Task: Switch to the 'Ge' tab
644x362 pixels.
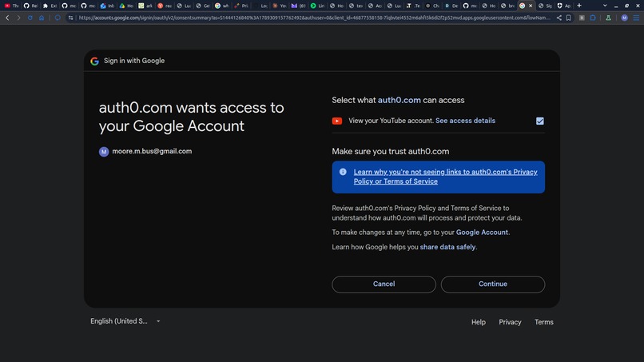Action: (x=203, y=6)
